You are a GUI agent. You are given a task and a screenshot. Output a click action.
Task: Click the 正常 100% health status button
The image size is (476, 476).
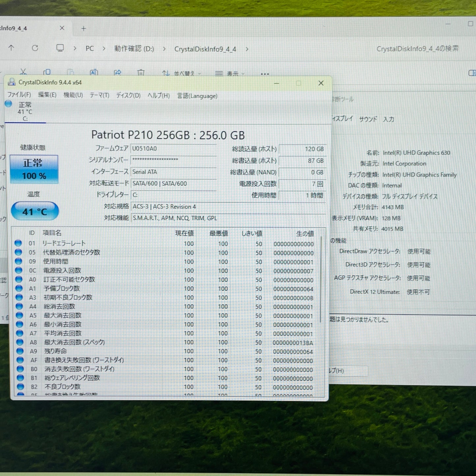(34, 169)
